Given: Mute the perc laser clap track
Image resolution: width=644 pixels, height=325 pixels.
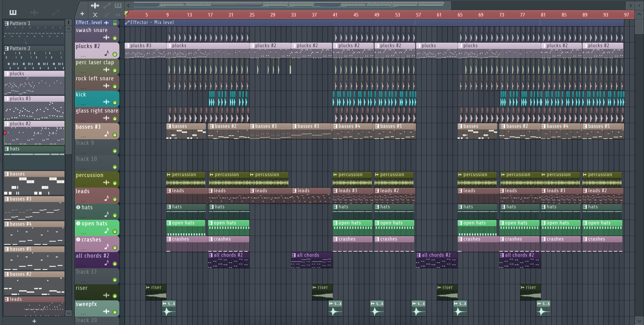Looking at the screenshot, I should coord(115,71).
